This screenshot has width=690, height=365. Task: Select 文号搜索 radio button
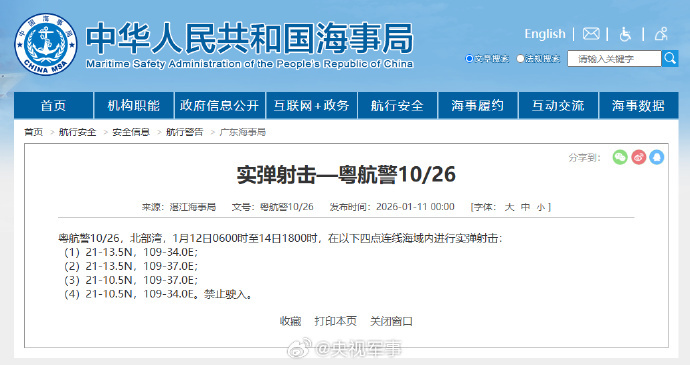(469, 59)
